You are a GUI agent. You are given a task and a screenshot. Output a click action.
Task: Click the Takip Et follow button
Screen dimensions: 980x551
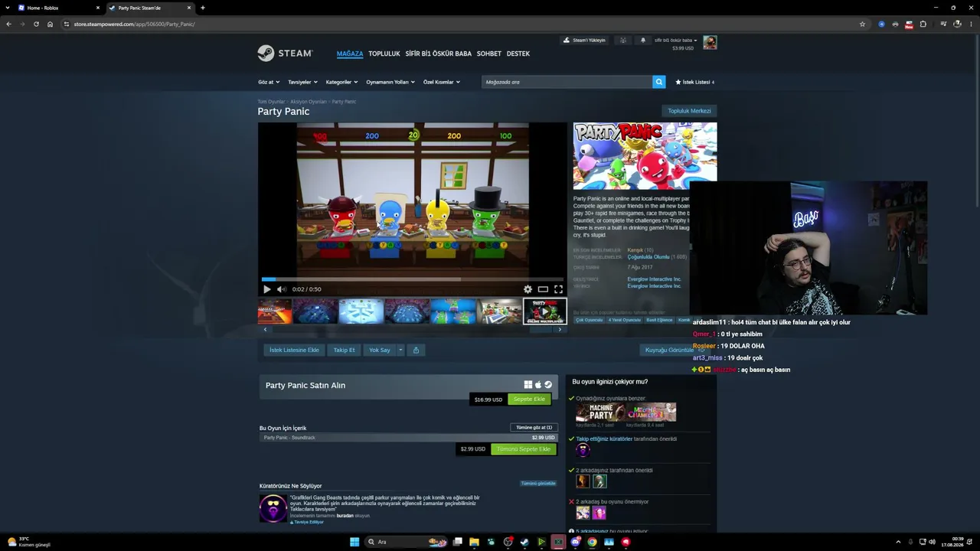(x=344, y=350)
